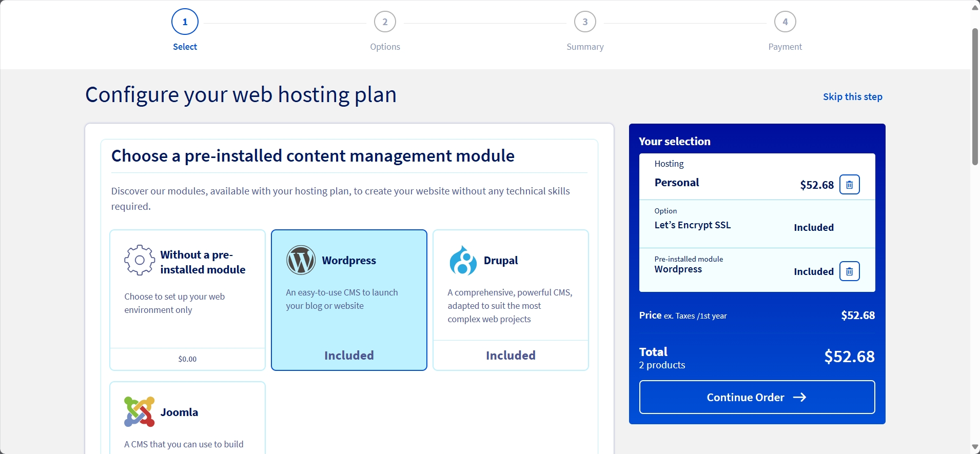Click the gear icon for no module
This screenshot has width=980, height=454.
pyautogui.click(x=139, y=260)
